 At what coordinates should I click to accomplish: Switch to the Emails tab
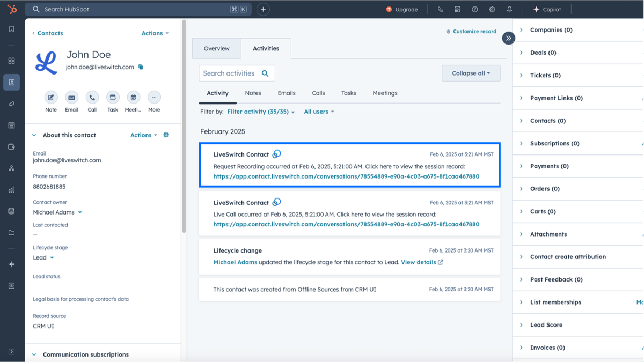286,93
